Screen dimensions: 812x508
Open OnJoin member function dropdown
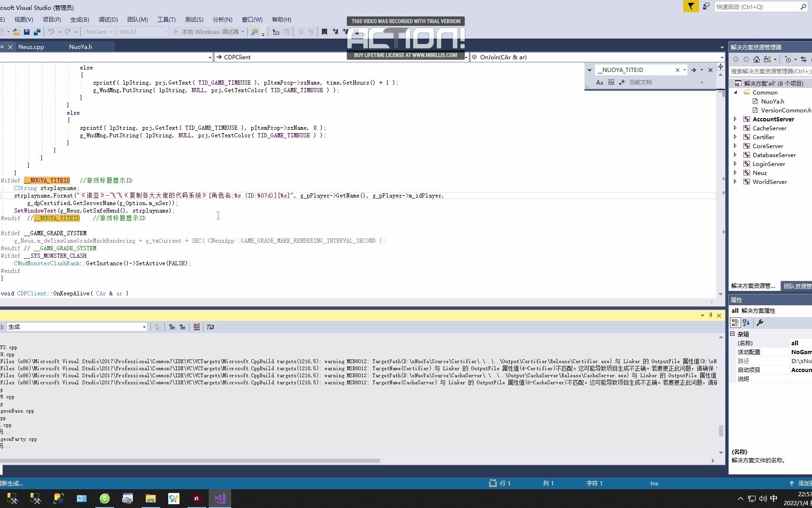click(x=597, y=57)
